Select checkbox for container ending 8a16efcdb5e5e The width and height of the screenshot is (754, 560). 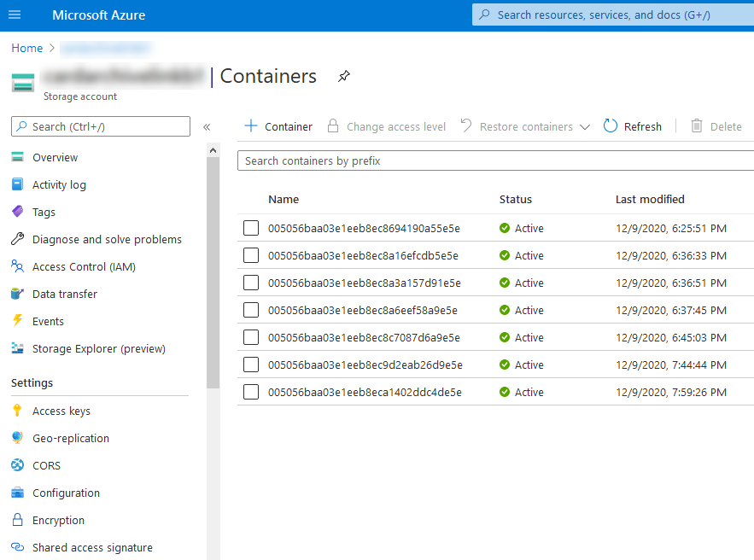251,255
